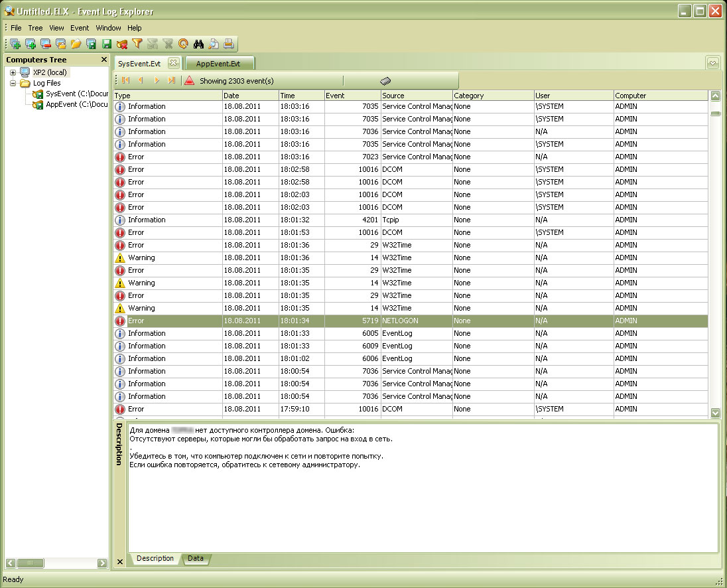The image size is (727, 588).
Task: Click the binoculars Find icon
Action: coord(198,44)
